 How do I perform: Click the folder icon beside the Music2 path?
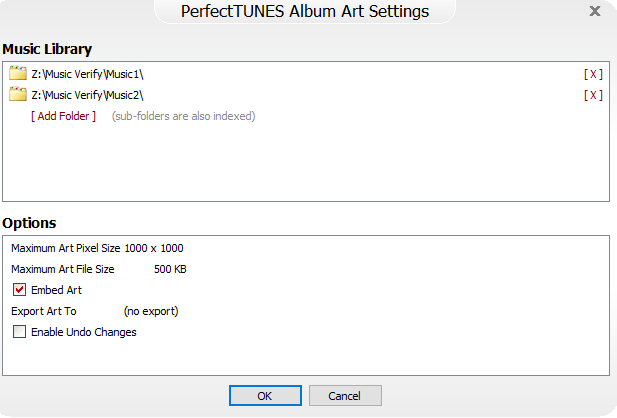(x=18, y=95)
